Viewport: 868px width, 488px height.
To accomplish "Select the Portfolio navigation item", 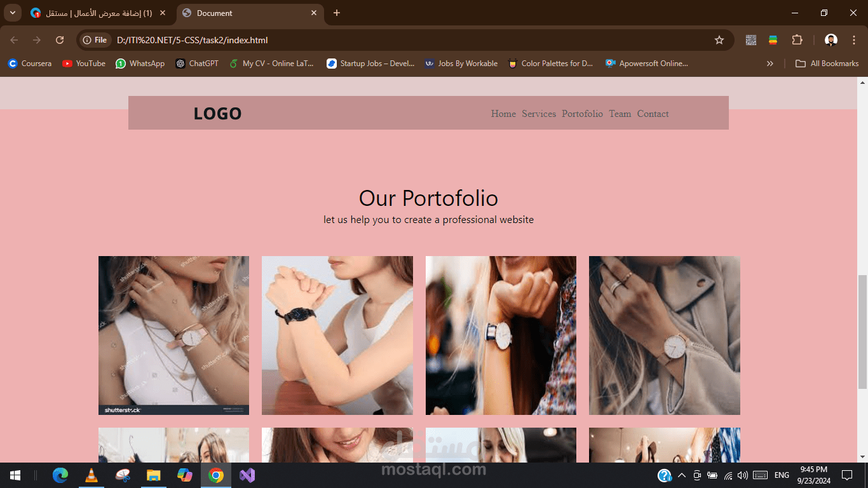I will 582,114.
